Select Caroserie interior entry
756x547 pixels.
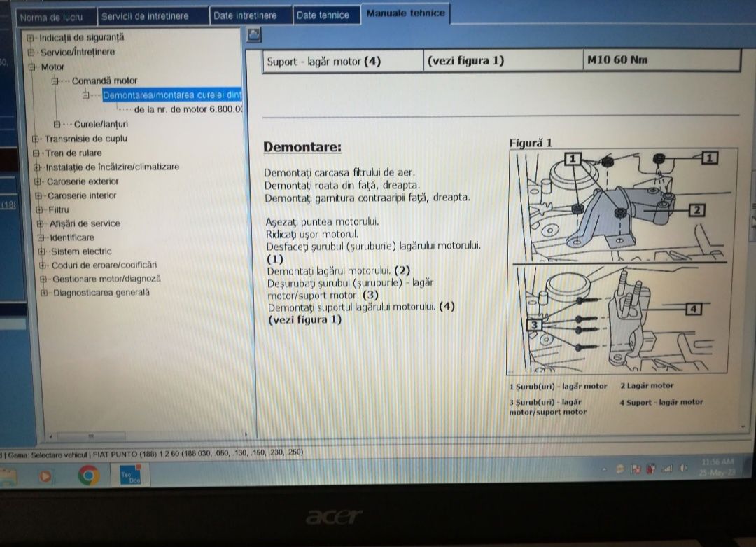click(82, 195)
